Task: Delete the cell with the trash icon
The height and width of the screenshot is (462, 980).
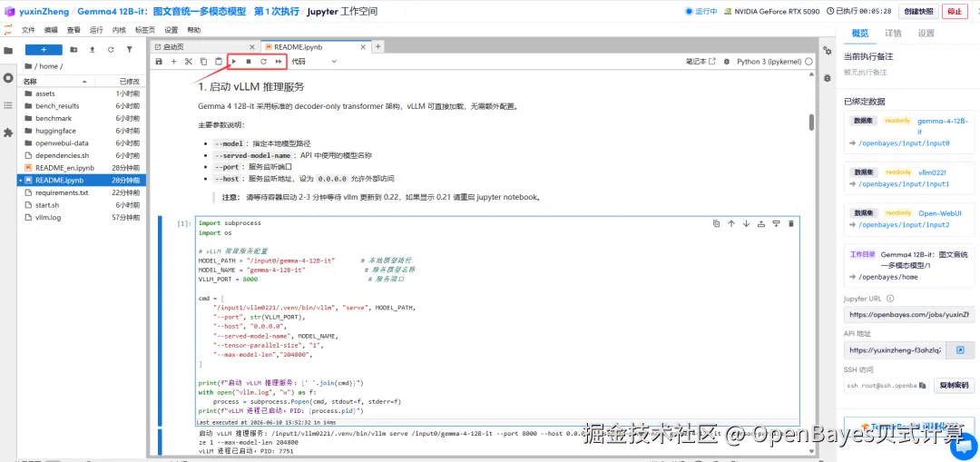Action: click(791, 224)
